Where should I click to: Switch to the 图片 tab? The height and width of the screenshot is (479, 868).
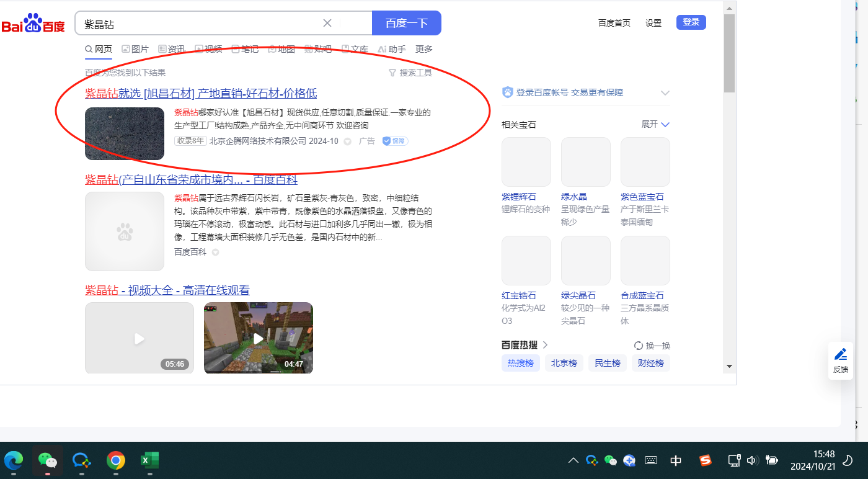135,49
